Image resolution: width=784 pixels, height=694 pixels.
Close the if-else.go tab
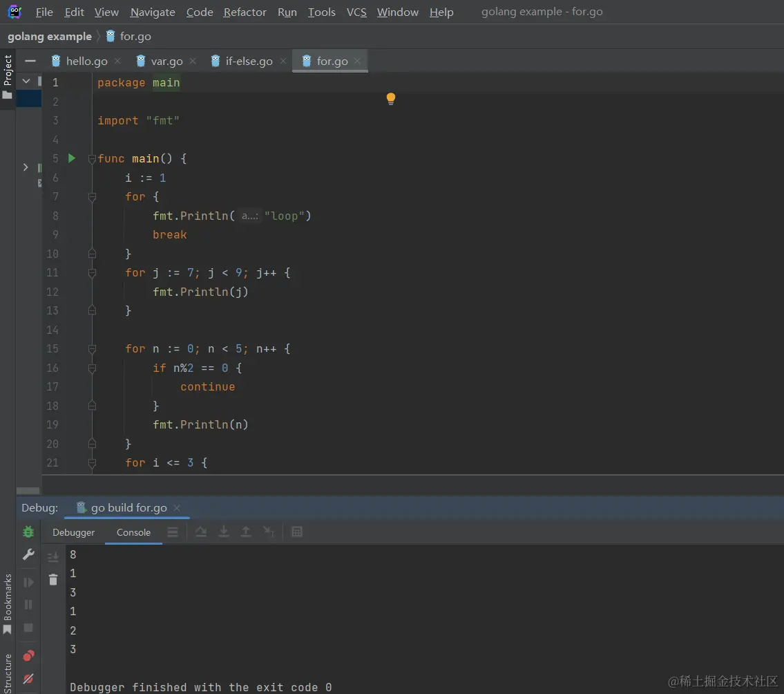click(283, 61)
